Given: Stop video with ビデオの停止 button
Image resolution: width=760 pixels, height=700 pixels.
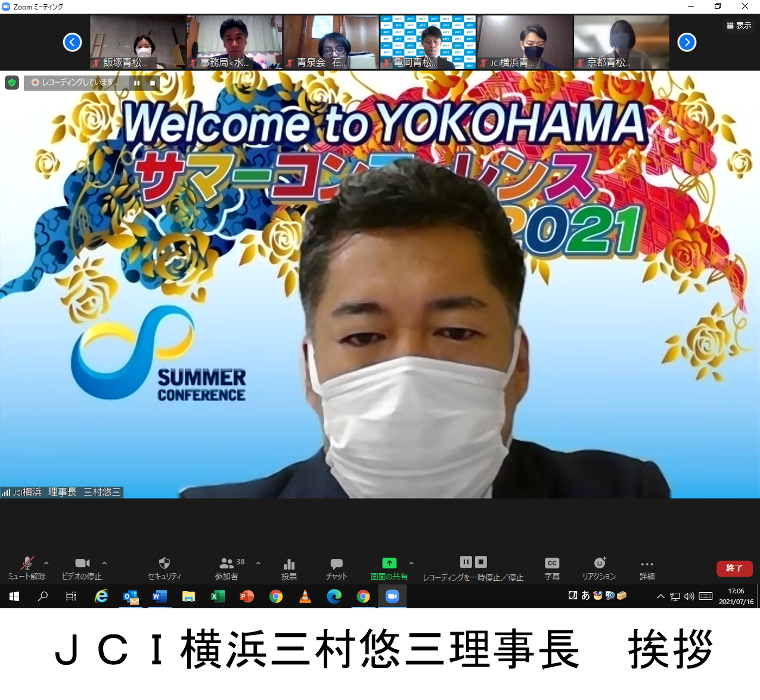Looking at the screenshot, I should pyautogui.click(x=82, y=568).
